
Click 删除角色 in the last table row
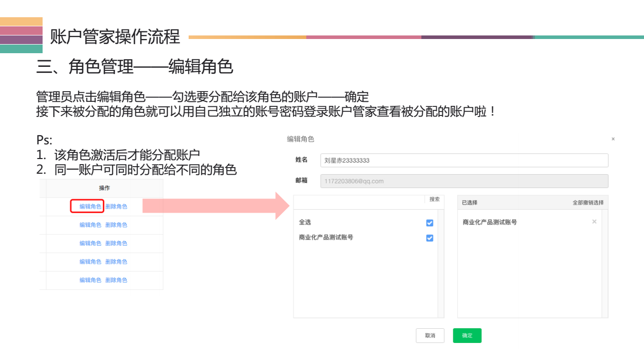(x=117, y=280)
